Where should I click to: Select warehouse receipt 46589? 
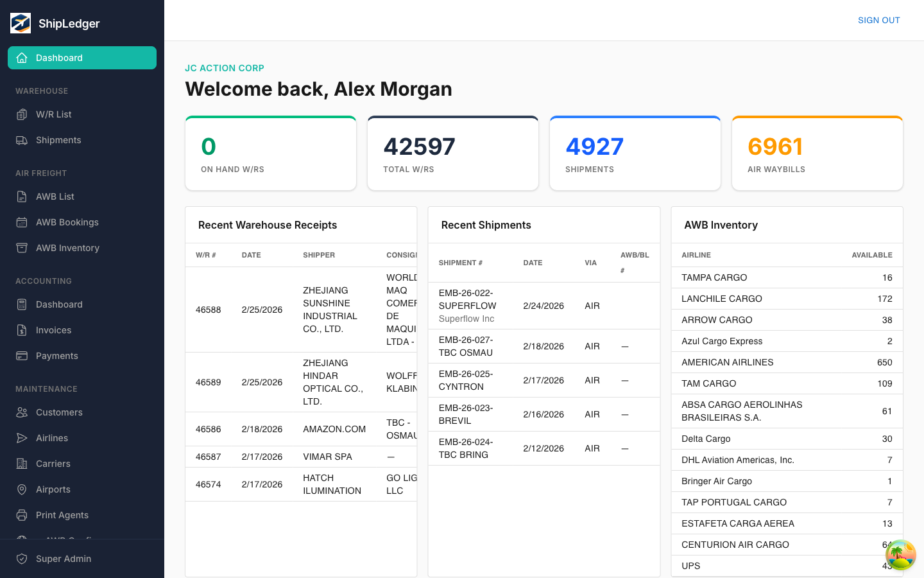coord(301,382)
